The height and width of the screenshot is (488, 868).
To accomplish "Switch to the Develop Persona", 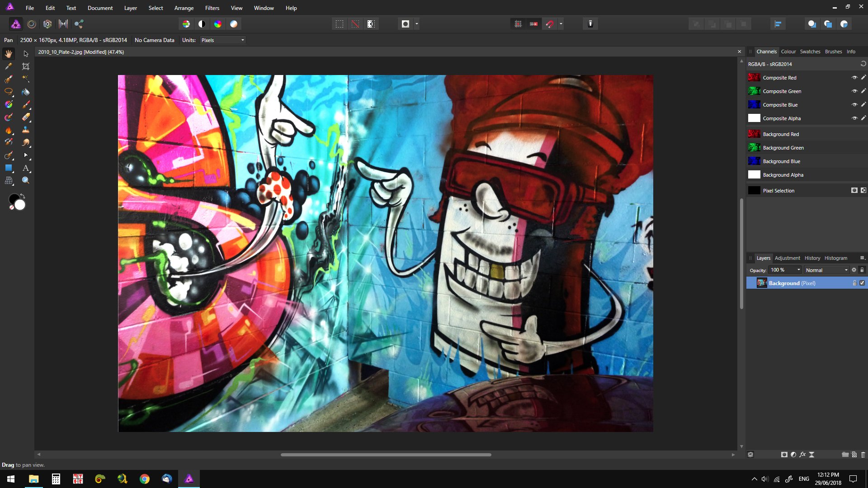I will (x=47, y=24).
